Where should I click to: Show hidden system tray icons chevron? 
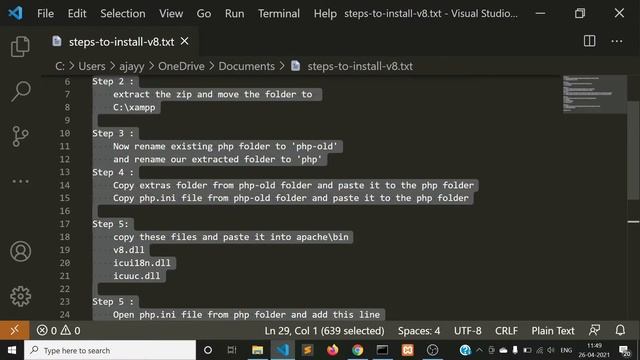pyautogui.click(x=479, y=350)
